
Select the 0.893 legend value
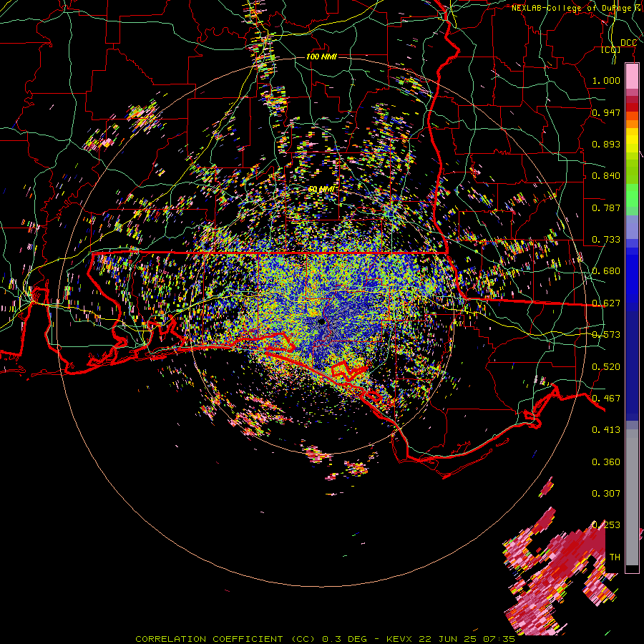tap(606, 144)
